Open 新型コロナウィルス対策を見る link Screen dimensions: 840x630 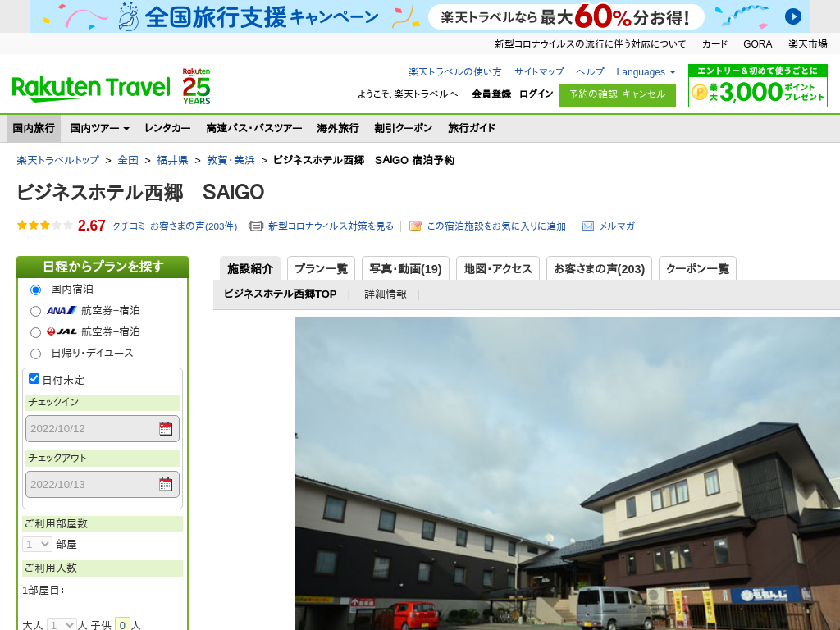pyautogui.click(x=331, y=226)
